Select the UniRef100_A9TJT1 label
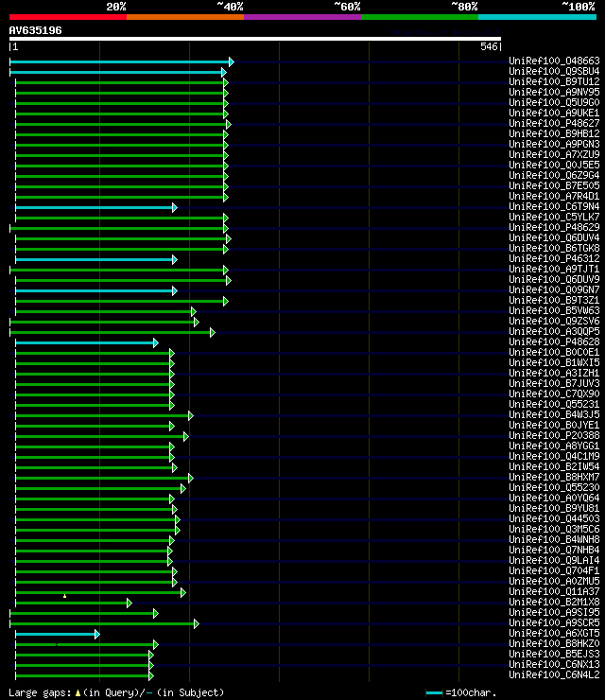Viewport: 605px width, 700px height. (x=554, y=269)
